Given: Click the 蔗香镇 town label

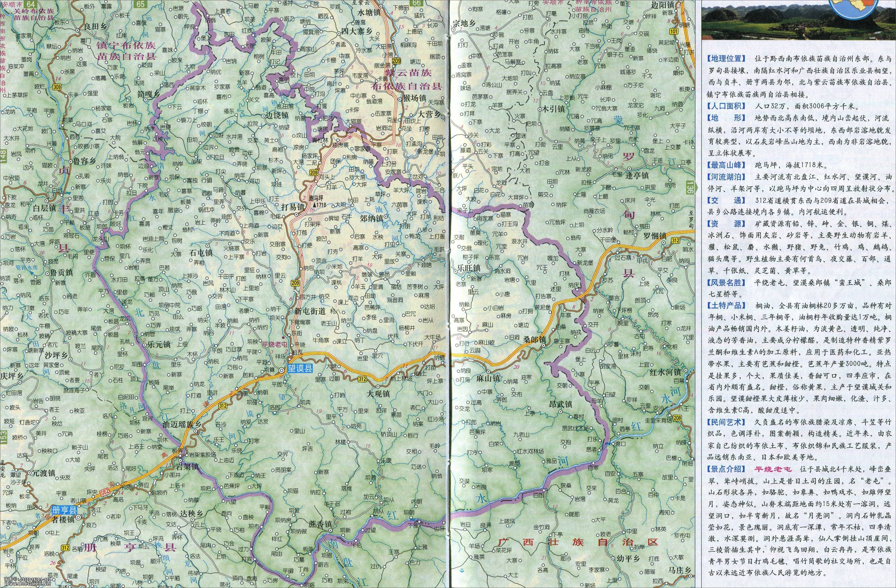Looking at the screenshot, I should 320,524.
